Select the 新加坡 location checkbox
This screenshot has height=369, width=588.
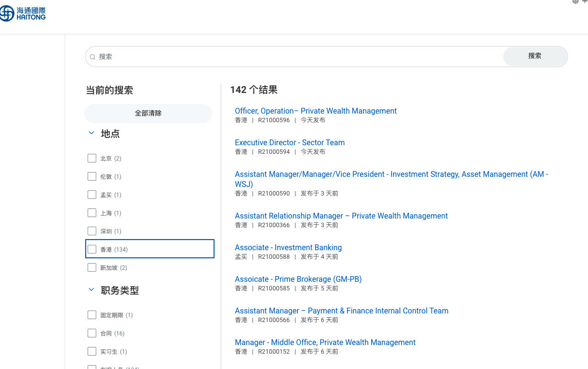92,267
